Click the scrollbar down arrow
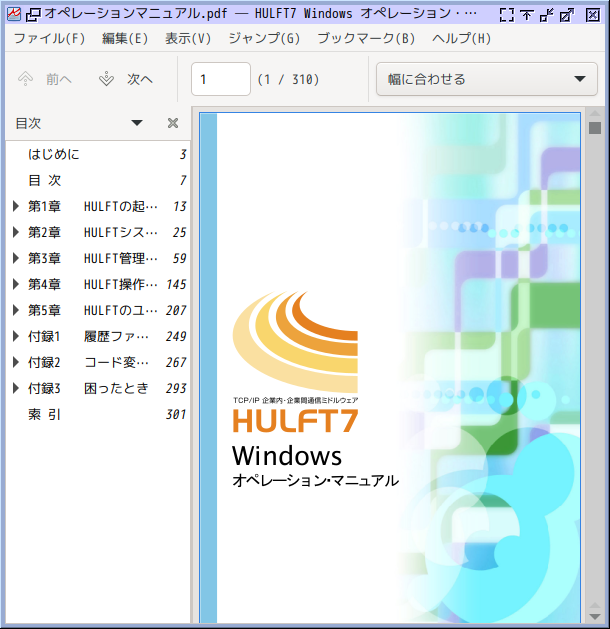 [x=595, y=616]
